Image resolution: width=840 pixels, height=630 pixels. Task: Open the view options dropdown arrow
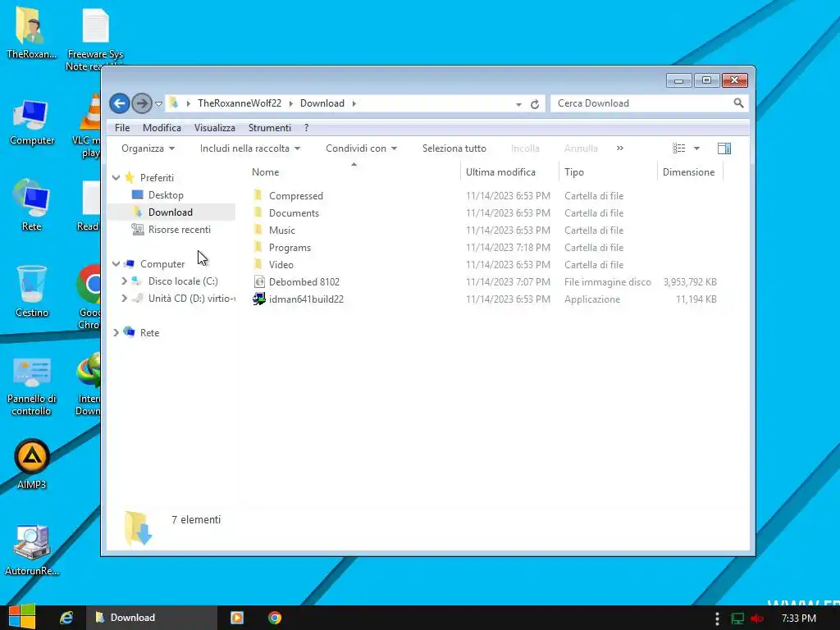pos(696,148)
